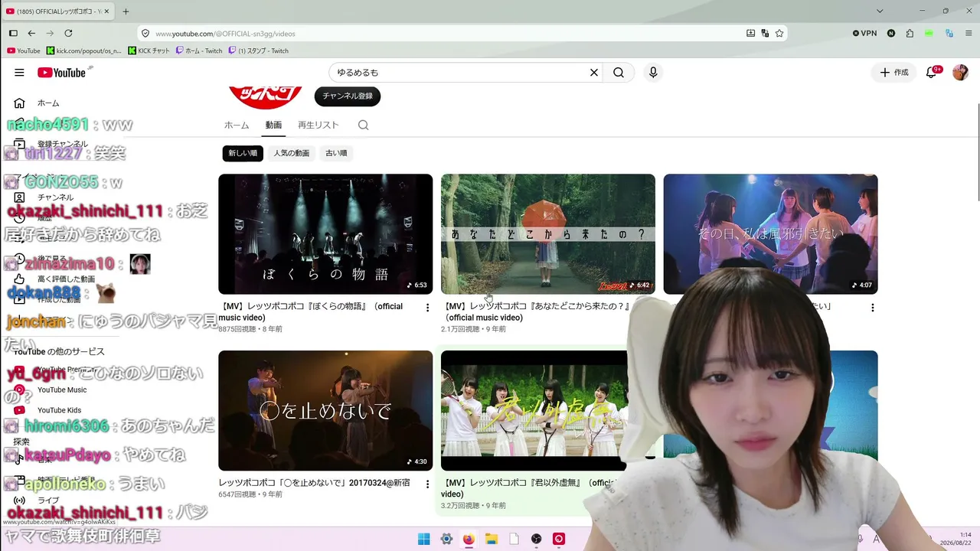Open the kick.com/popout bookmark

coord(84,51)
